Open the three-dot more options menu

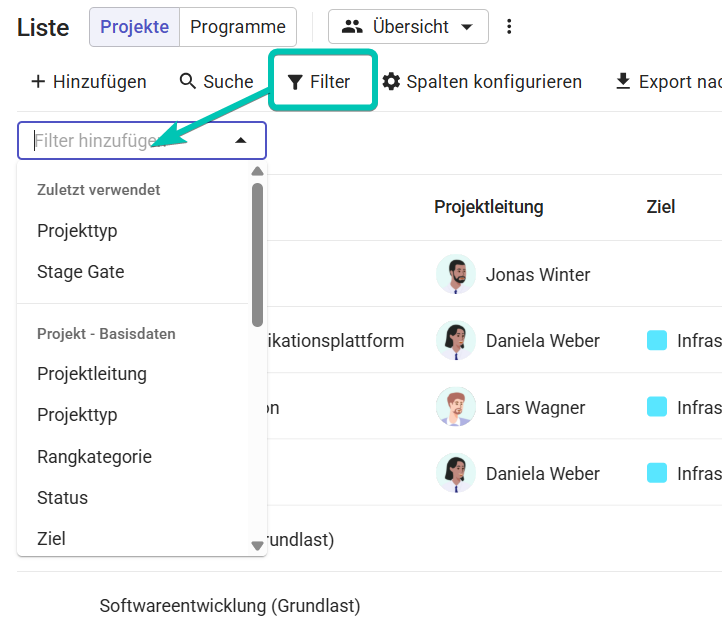pos(509,27)
